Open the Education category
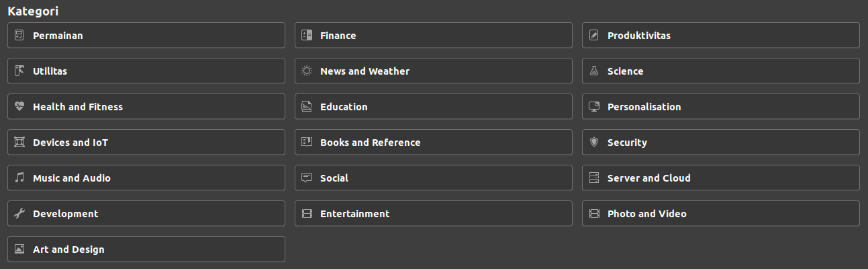This screenshot has height=269, width=868. [433, 107]
